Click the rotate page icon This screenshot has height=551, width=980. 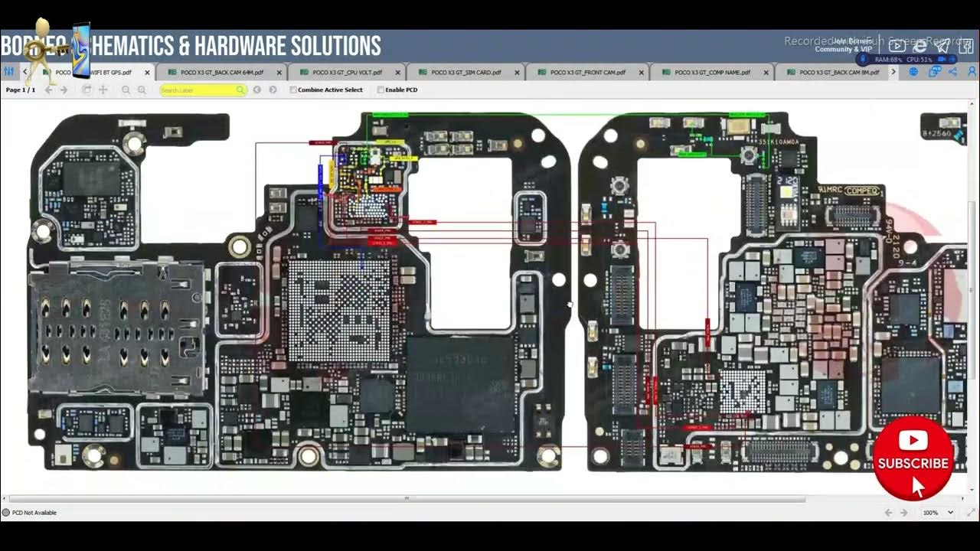pyautogui.click(x=87, y=90)
